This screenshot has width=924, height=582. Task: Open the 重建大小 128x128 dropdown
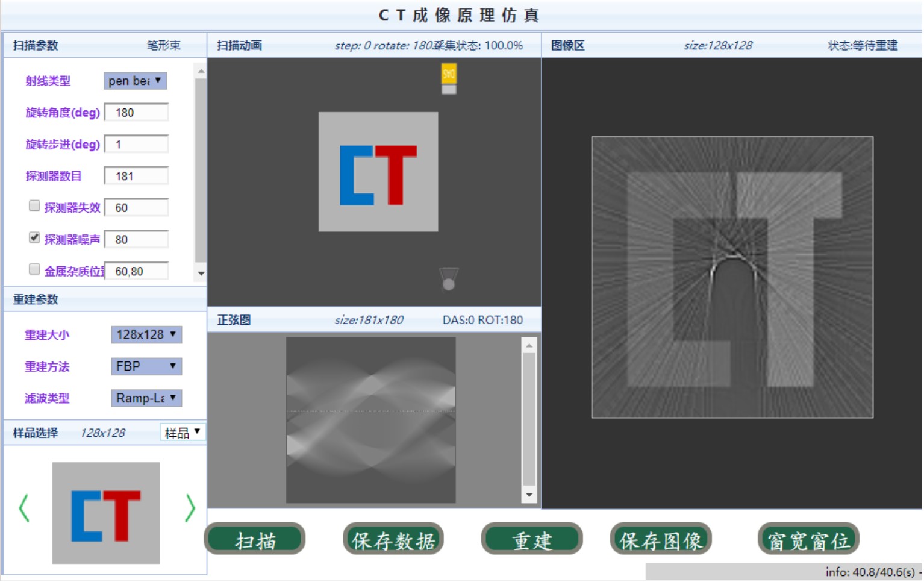coord(146,334)
